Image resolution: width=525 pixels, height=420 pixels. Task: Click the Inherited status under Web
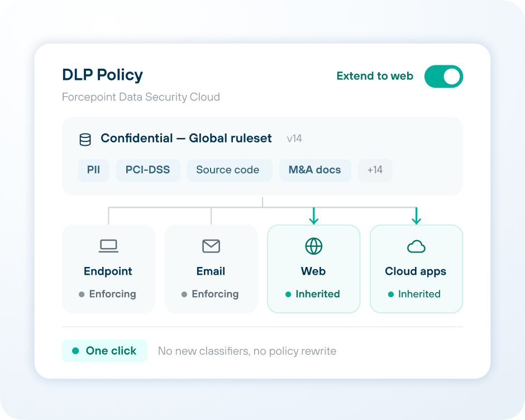pos(313,294)
